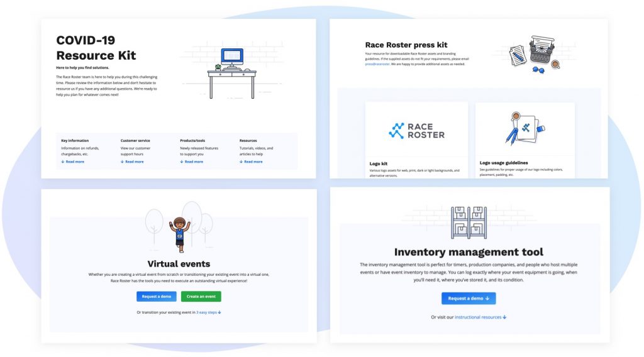The height and width of the screenshot is (357, 644).
Task: Click the blue glasses icon
Action: (539, 70)
